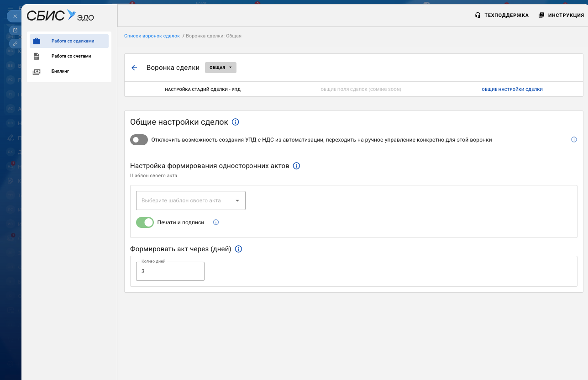Image resolution: width=588 pixels, height=380 pixels.
Task: Open the Общая funnel dropdown
Action: coord(220,68)
